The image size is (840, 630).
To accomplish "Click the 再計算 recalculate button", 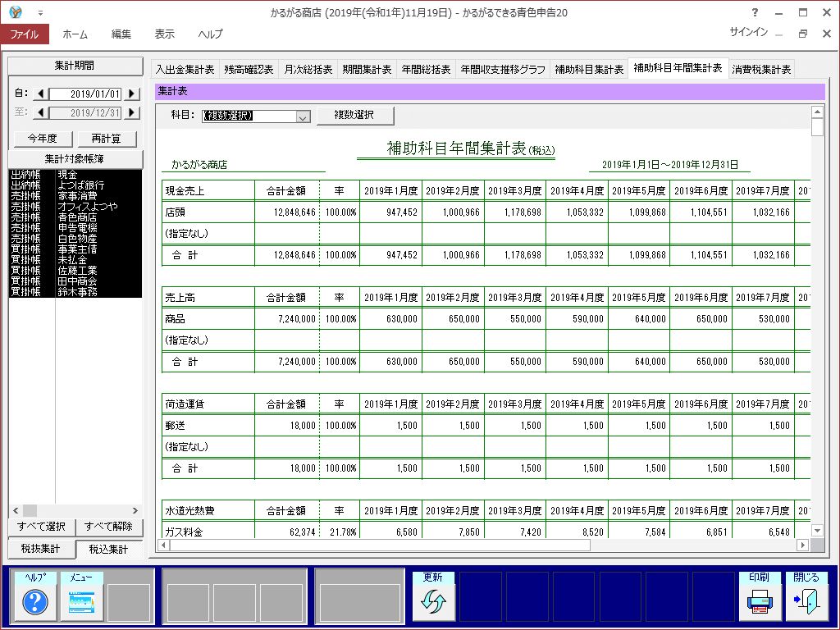I will (x=107, y=139).
